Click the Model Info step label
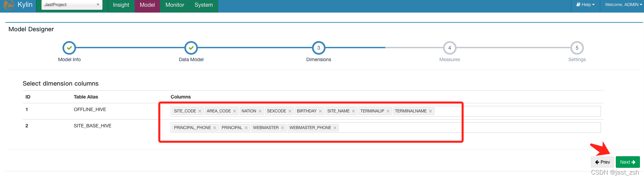The width and height of the screenshot is (644, 179). pos(69,59)
